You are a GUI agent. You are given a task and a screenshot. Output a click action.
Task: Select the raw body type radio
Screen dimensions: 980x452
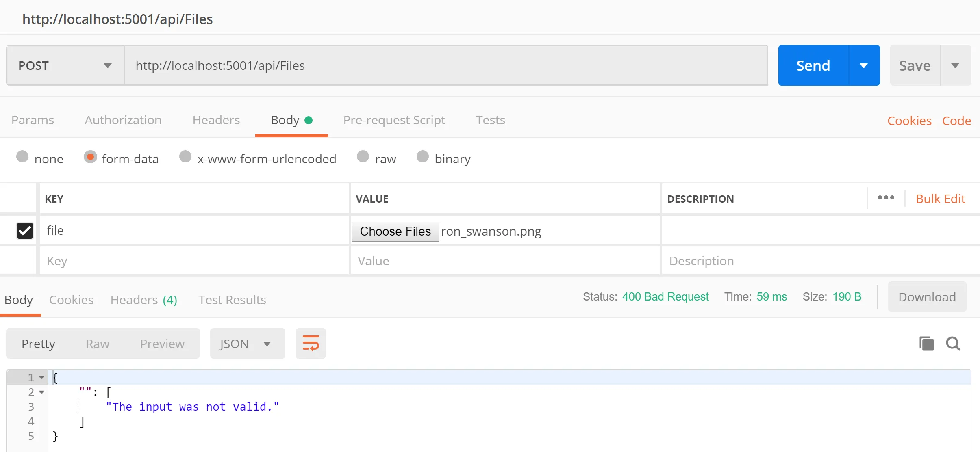click(363, 157)
